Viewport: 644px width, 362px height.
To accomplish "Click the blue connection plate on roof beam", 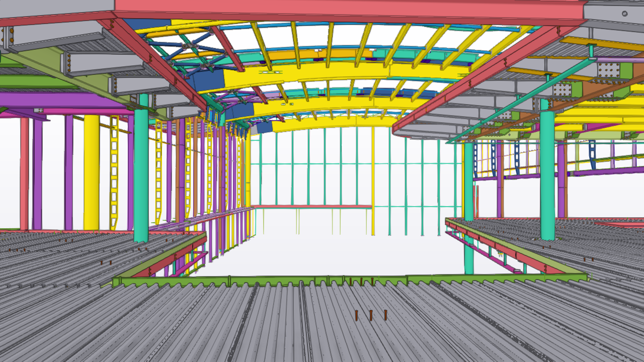I will [205, 80].
